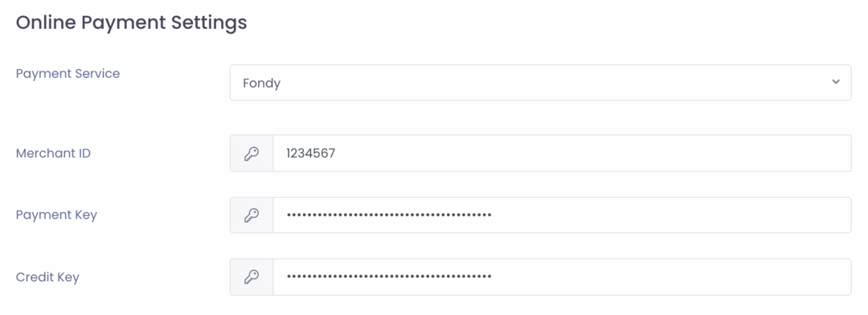The width and height of the screenshot is (868, 315).
Task: Click on the 1234567 merchant value
Action: point(310,153)
